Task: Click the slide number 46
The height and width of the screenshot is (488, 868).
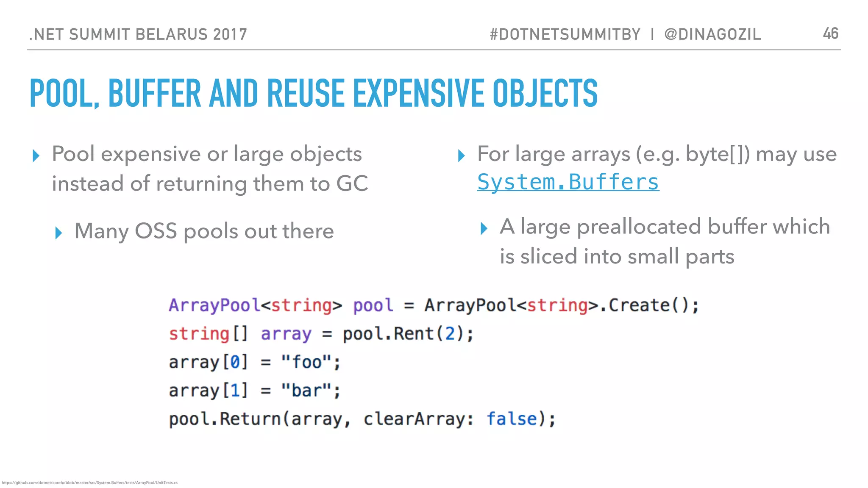Action: pyautogui.click(x=831, y=33)
